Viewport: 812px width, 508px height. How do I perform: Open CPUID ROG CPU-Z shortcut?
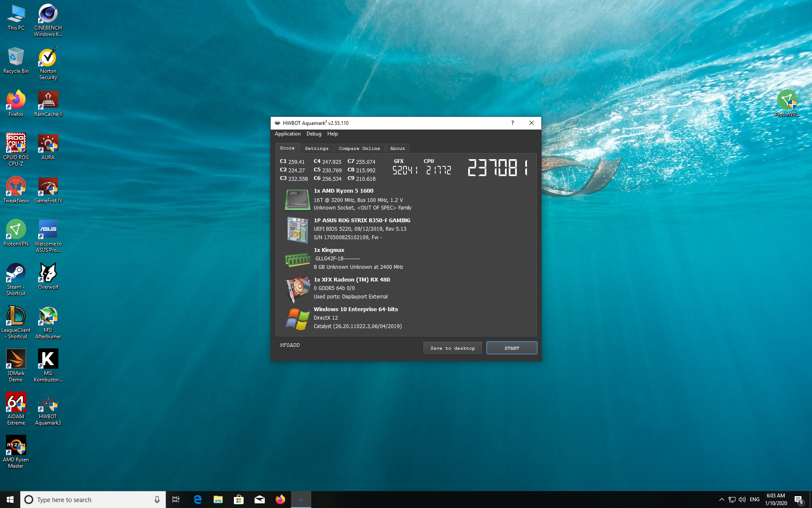tap(16, 149)
